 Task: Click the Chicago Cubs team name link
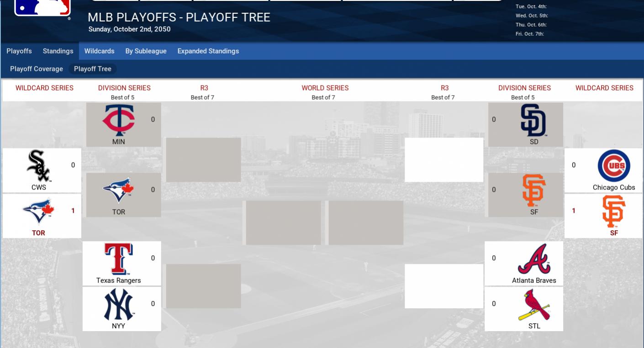pos(614,187)
